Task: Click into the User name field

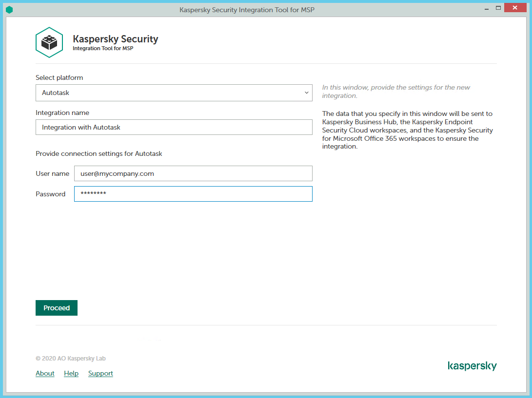Action: point(193,173)
